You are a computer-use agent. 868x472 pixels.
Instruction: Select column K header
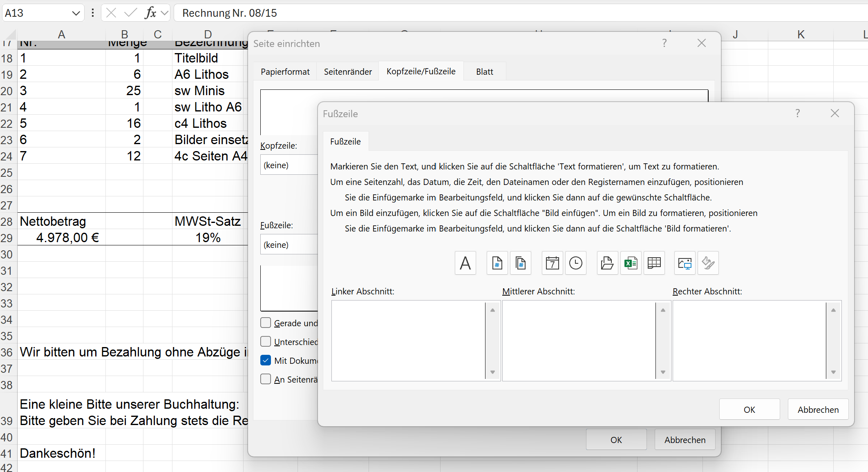click(801, 35)
